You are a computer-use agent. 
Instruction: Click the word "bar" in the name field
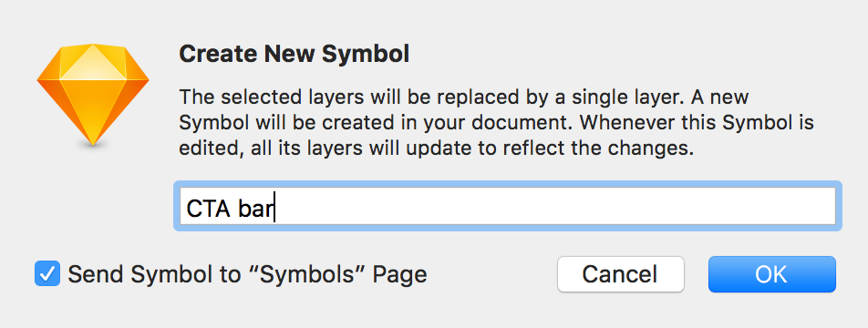(256, 210)
